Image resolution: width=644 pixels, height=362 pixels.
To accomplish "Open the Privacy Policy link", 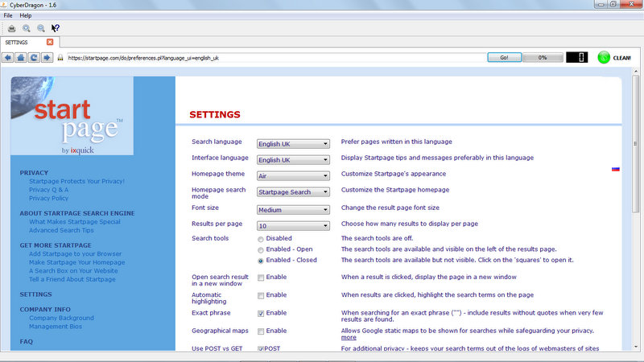I will pos(48,198).
